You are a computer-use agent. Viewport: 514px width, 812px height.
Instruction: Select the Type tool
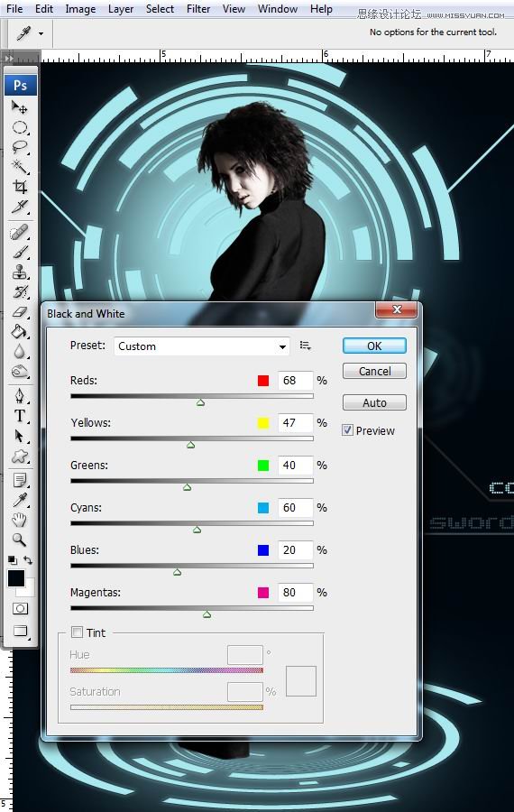tap(20, 416)
